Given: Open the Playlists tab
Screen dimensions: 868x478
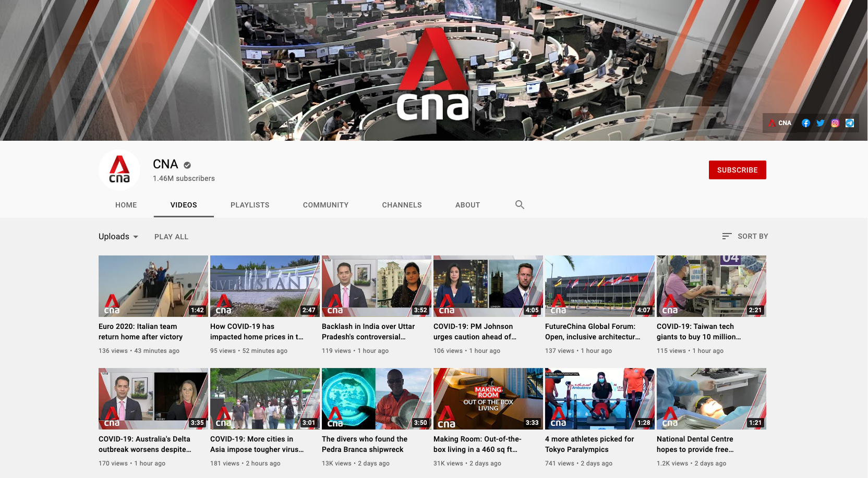Looking at the screenshot, I should click(250, 205).
